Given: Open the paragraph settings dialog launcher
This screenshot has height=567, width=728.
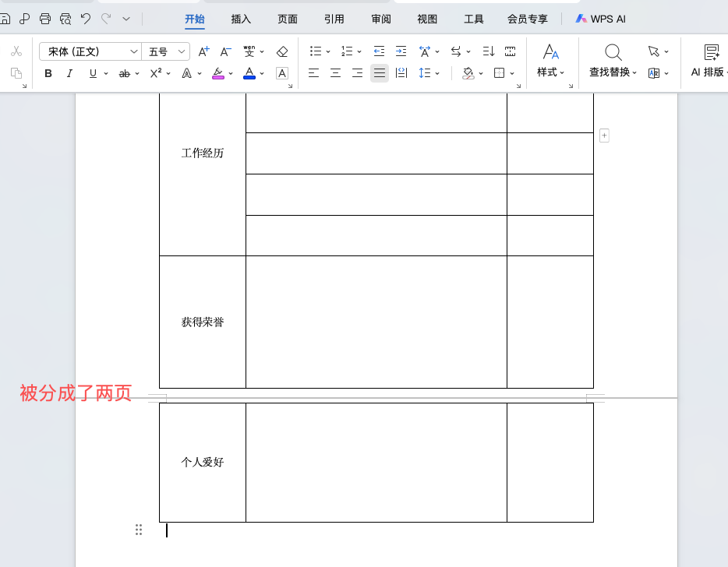Looking at the screenshot, I should pyautogui.click(x=518, y=86).
